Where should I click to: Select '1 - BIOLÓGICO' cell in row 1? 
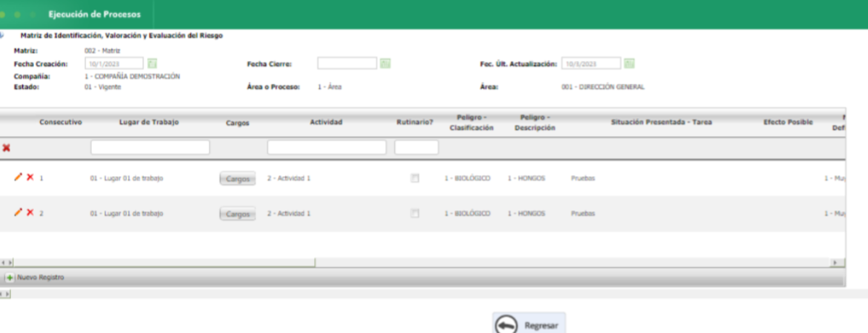(x=467, y=179)
